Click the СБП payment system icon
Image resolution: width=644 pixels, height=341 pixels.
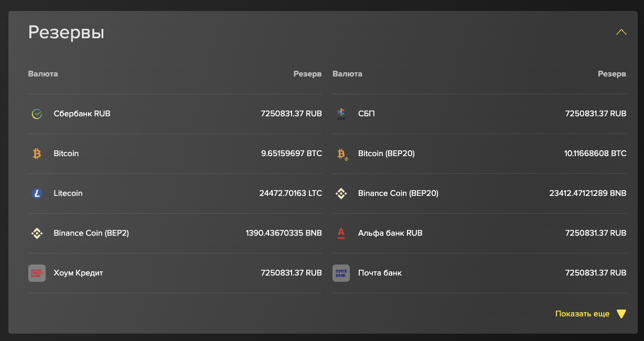pyautogui.click(x=341, y=114)
